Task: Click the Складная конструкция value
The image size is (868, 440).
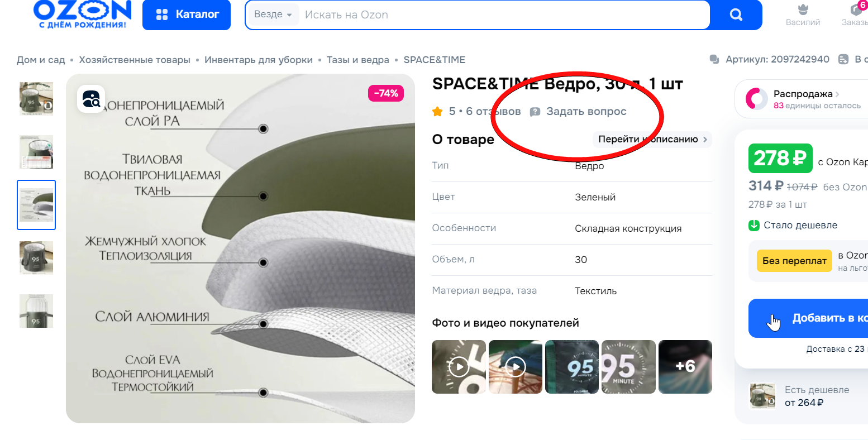Action: pyautogui.click(x=628, y=228)
